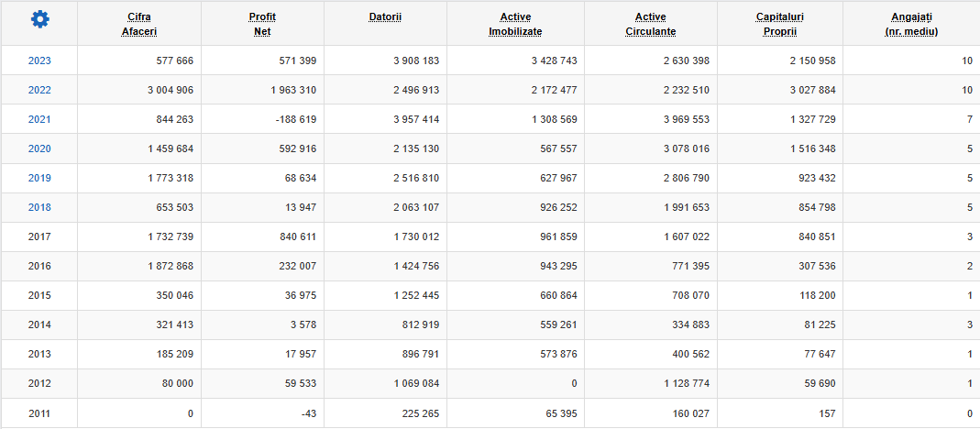Viewport: 980px width, 429px height.
Task: Click the 943 295 fixed assets value
Action: pos(558,267)
